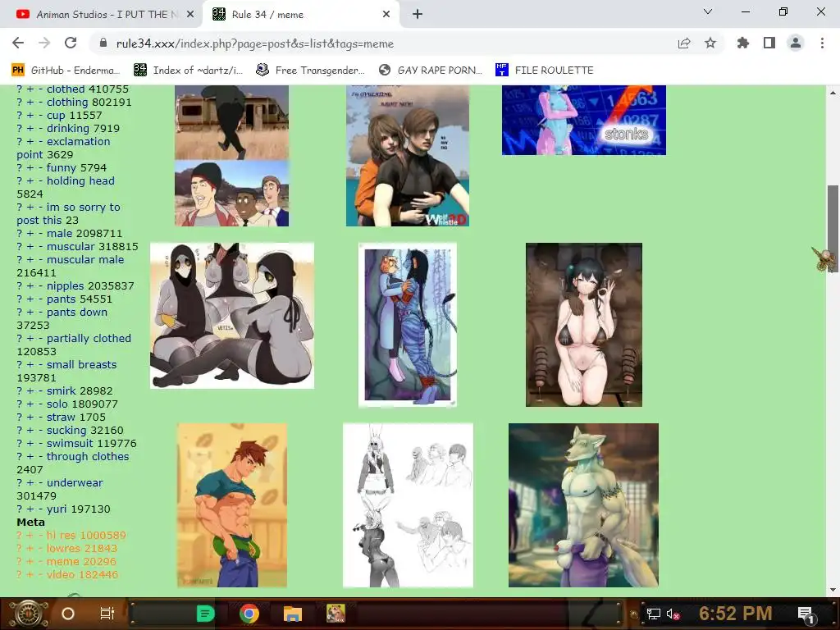Select the funny tag link

coord(62,167)
